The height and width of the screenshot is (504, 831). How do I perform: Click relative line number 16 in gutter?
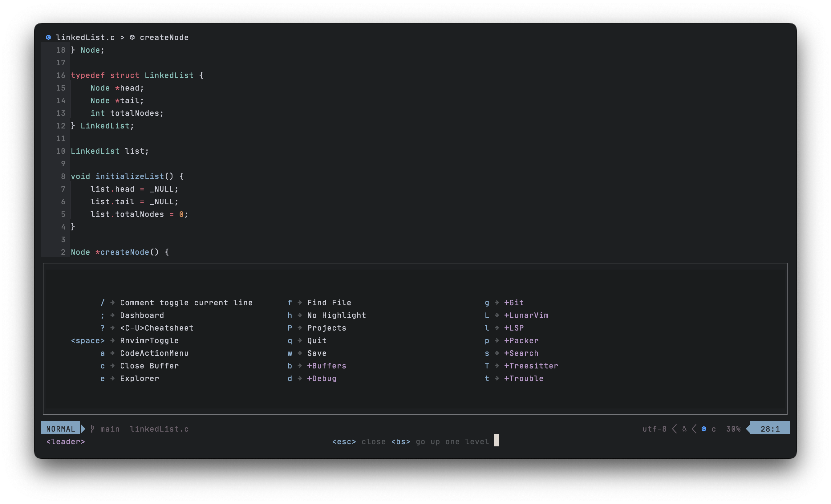61,75
